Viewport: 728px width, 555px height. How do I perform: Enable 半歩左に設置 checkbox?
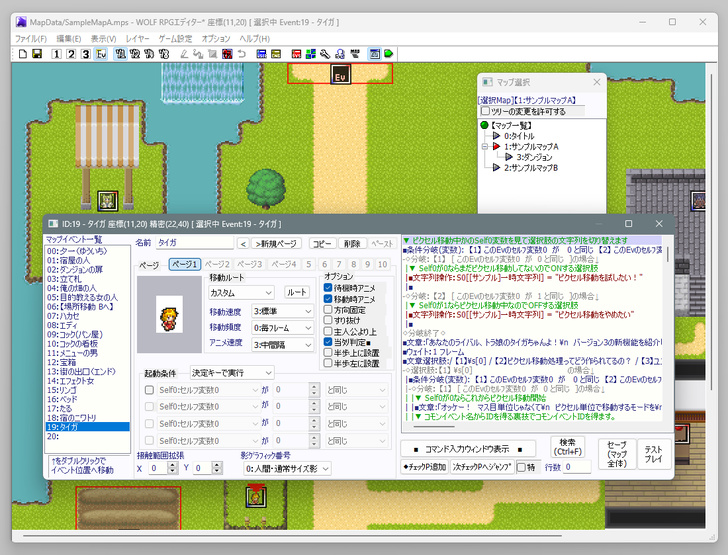(x=328, y=363)
